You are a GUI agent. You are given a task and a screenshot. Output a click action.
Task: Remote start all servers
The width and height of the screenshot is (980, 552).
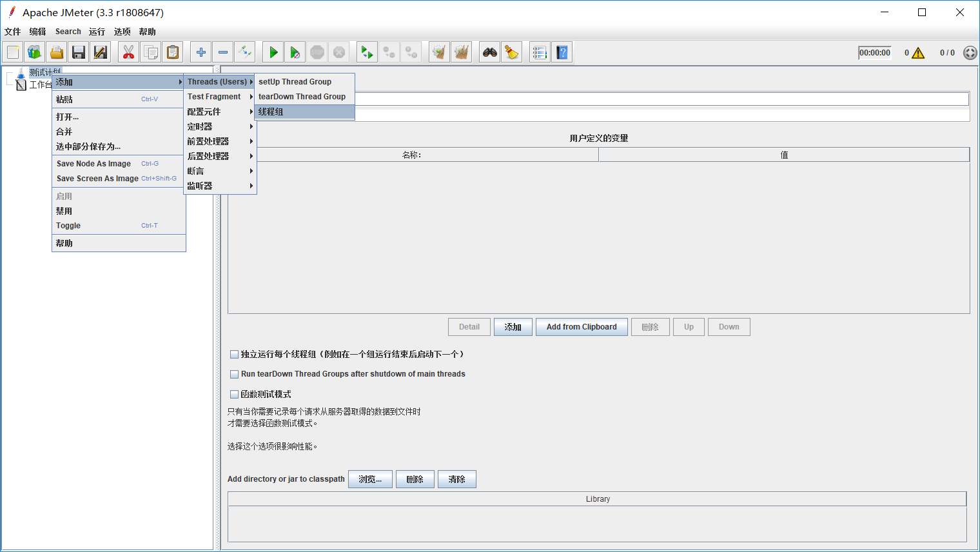tap(367, 52)
